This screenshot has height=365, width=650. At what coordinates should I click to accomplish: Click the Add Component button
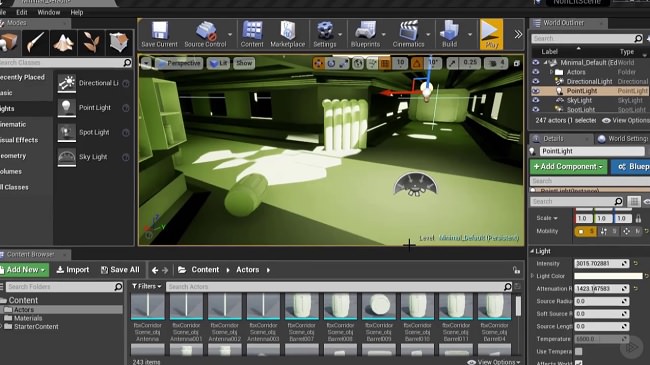coord(568,167)
